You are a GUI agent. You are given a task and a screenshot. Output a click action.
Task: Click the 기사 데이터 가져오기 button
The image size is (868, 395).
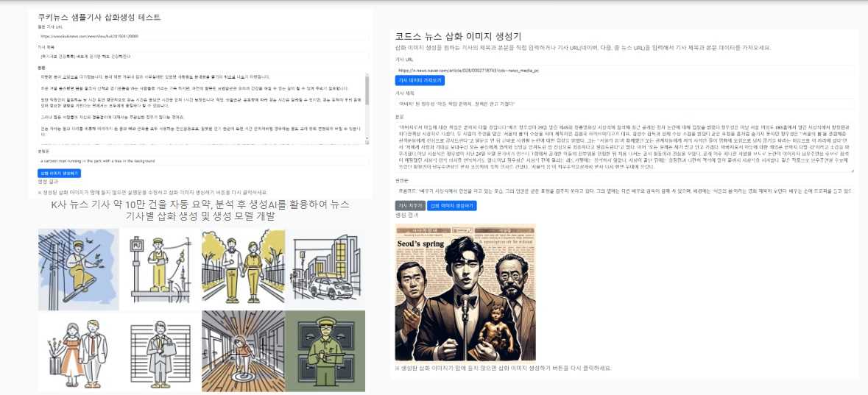pyautogui.click(x=420, y=81)
